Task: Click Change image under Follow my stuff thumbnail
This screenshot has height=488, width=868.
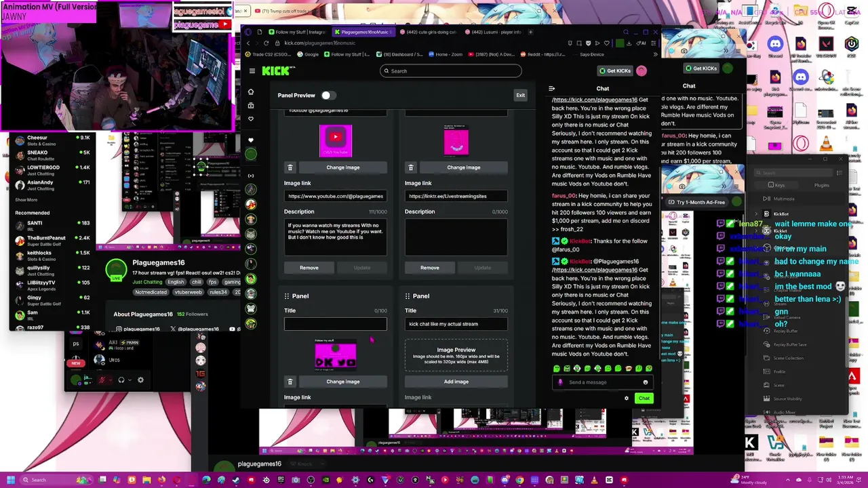Action: (x=343, y=382)
